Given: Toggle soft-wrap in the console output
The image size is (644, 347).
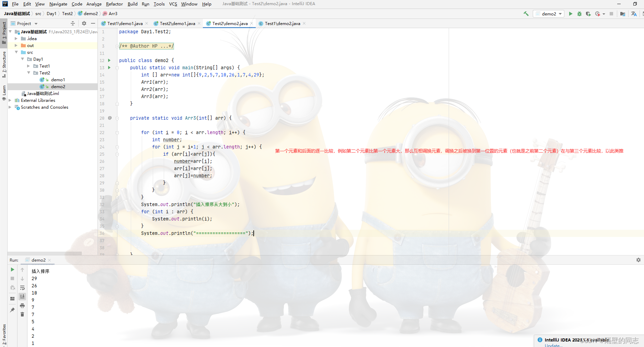Looking at the screenshot, I should [x=22, y=288].
